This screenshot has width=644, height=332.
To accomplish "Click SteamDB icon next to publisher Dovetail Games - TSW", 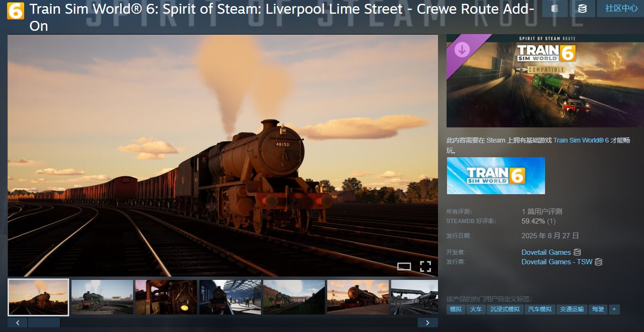I will pos(599,262).
